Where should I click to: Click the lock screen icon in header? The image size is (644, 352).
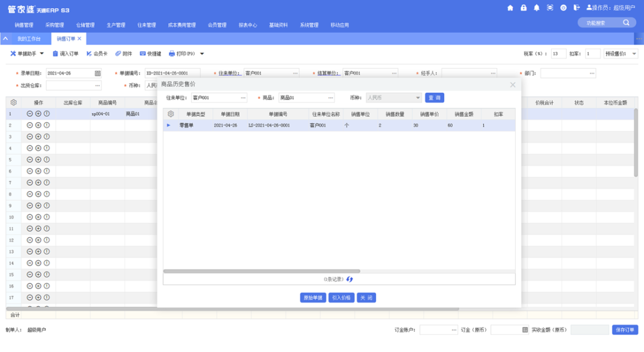523,8
